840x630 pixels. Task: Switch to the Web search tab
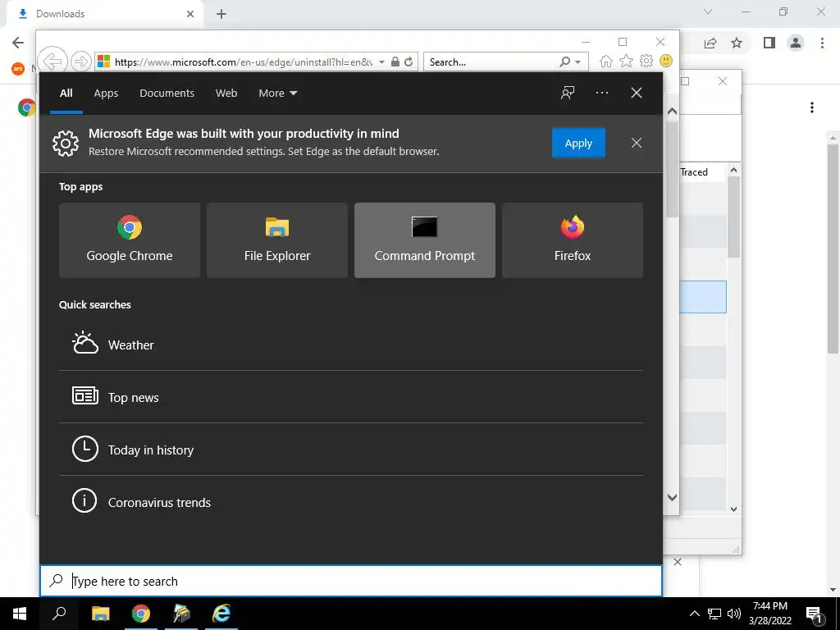(x=226, y=94)
